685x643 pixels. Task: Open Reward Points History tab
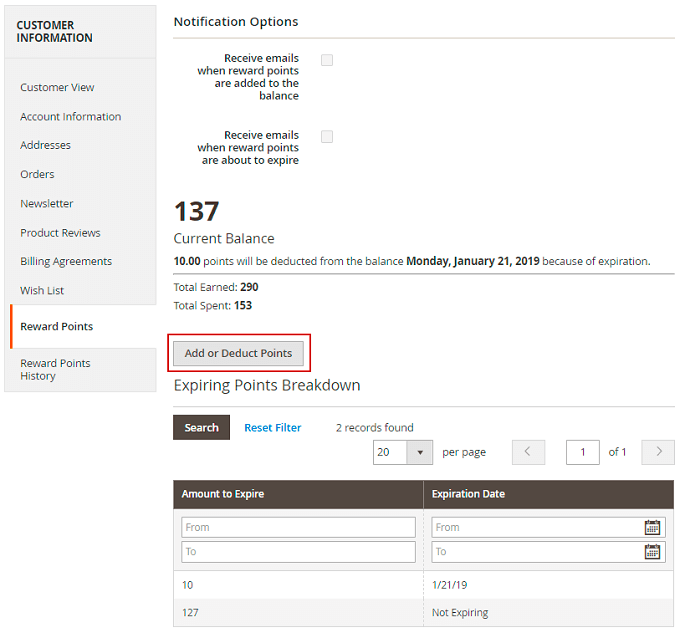point(55,370)
